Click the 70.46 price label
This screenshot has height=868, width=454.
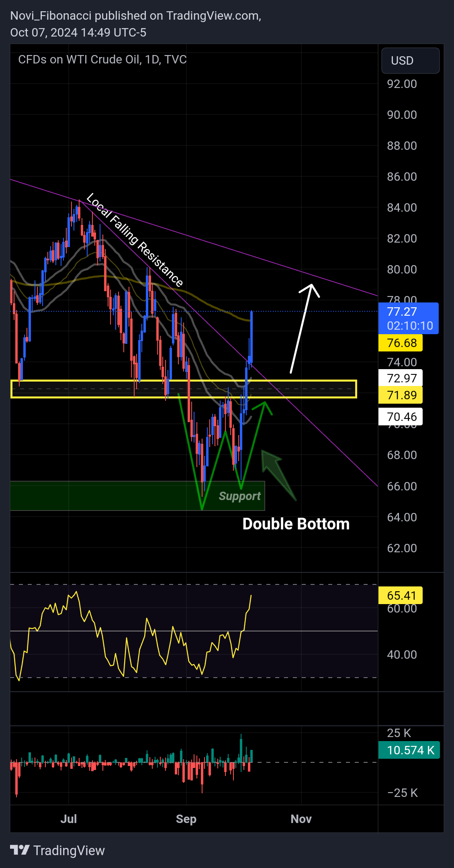pyautogui.click(x=401, y=417)
